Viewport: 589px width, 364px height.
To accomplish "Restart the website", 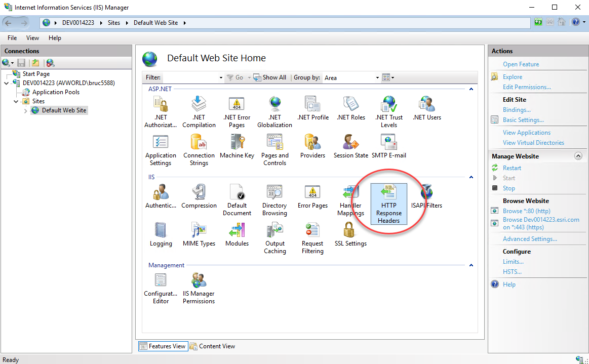I will (x=512, y=168).
